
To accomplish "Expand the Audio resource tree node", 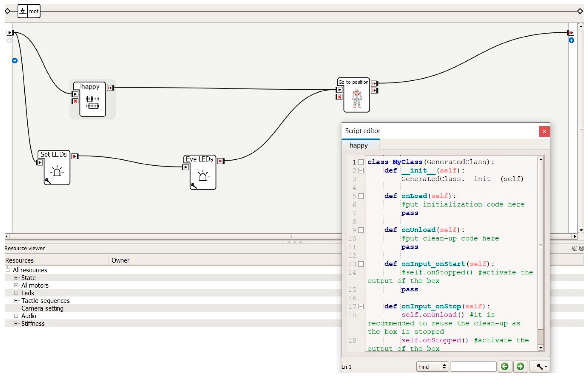I will [x=16, y=316].
